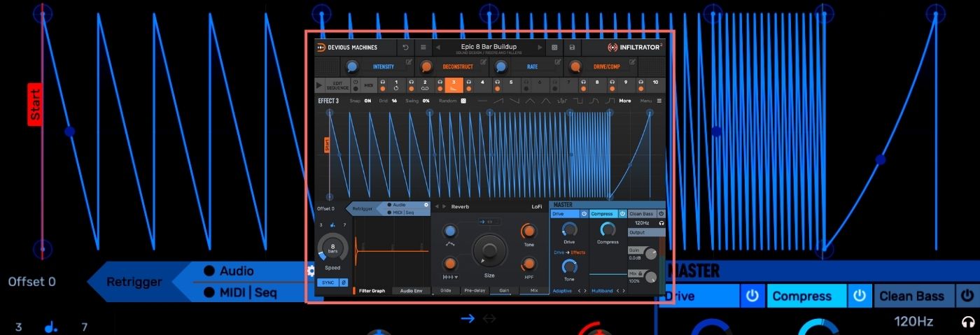980x335 pixels.
Task: Click Multiband previous arrow
Action: (x=617, y=291)
